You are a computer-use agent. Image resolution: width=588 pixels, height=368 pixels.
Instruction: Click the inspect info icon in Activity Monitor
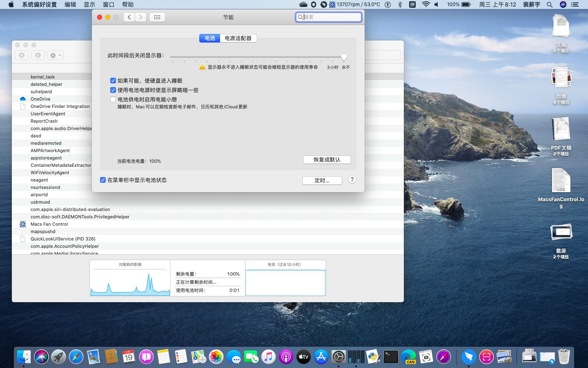(x=38, y=55)
